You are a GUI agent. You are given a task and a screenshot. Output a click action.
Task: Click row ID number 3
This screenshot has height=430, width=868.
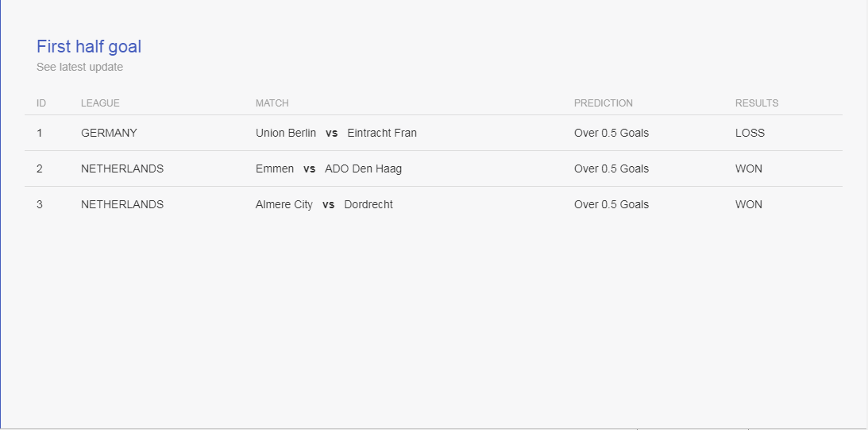point(39,204)
